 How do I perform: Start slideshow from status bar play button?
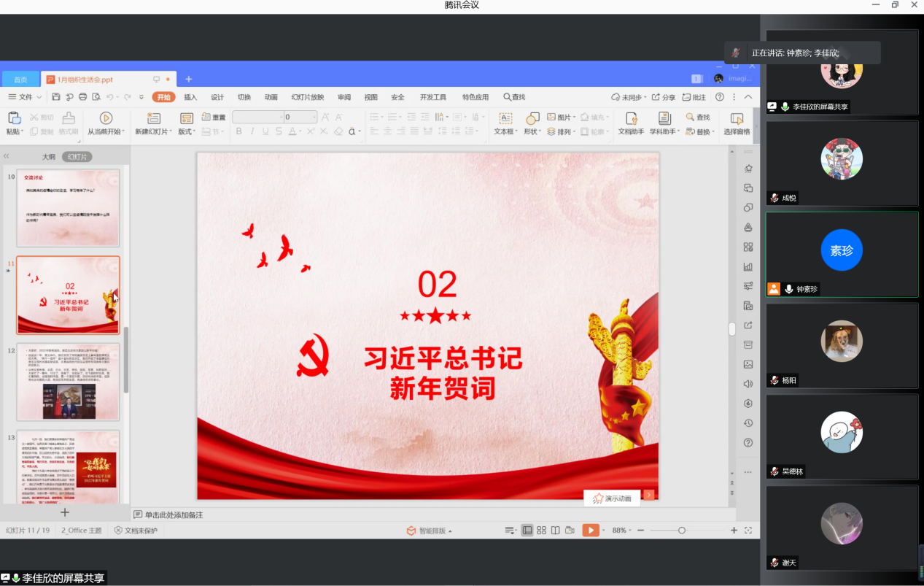(x=590, y=531)
